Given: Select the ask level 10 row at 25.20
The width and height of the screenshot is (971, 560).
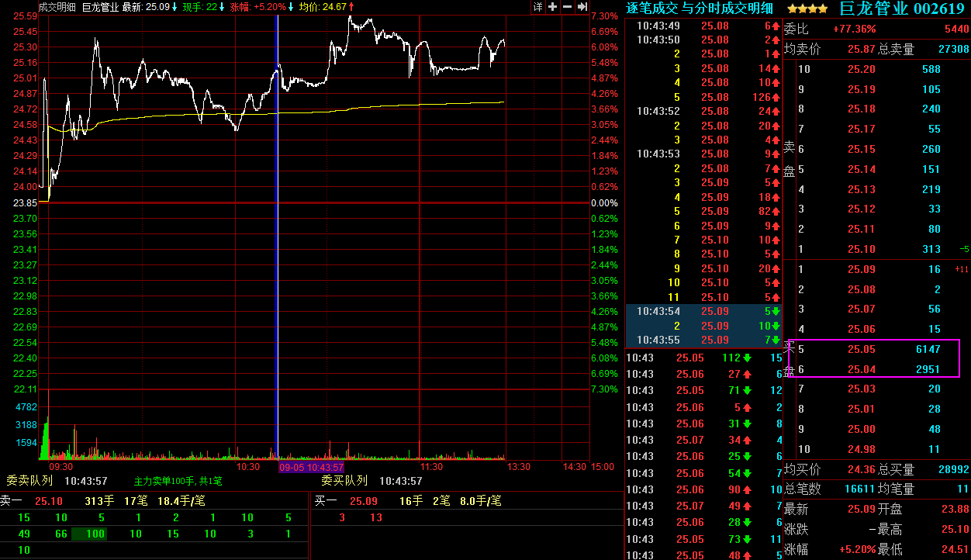Looking at the screenshot, I should coord(873,69).
